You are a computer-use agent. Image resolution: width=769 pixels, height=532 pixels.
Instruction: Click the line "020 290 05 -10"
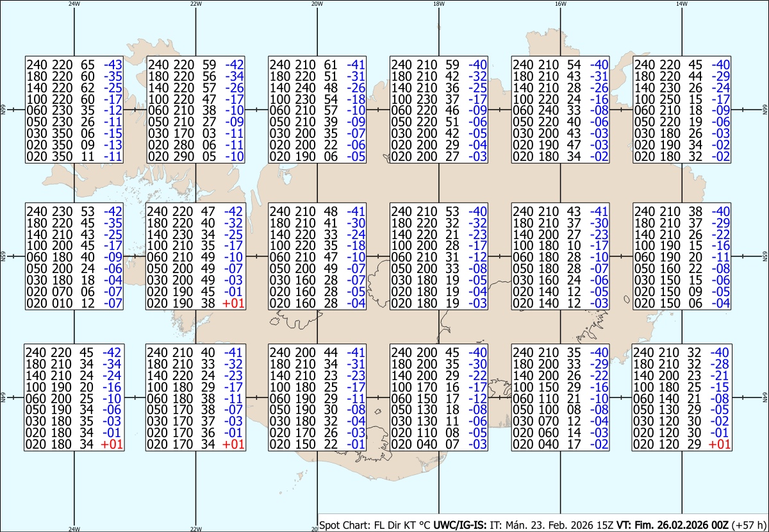click(x=196, y=156)
